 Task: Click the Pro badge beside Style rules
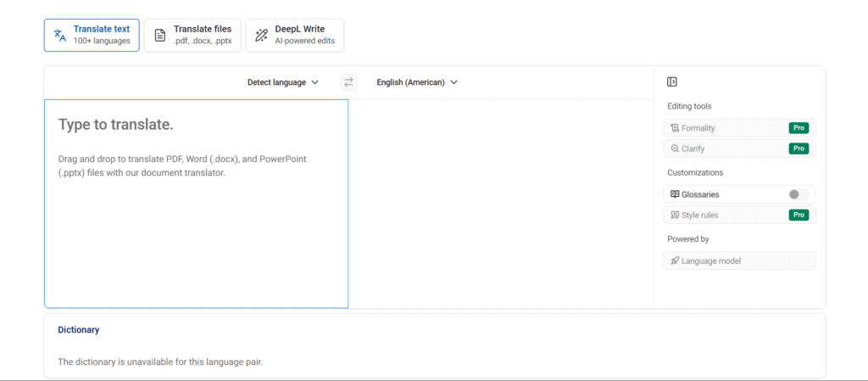(x=798, y=216)
